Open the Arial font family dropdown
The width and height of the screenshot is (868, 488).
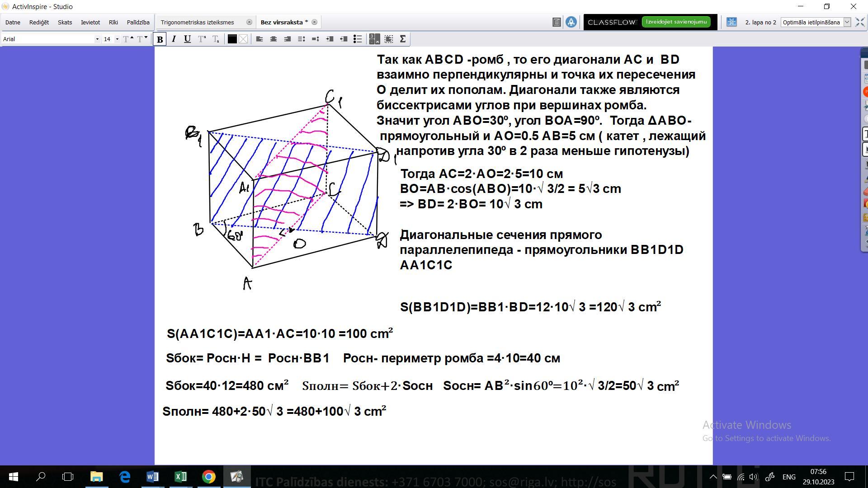97,39
